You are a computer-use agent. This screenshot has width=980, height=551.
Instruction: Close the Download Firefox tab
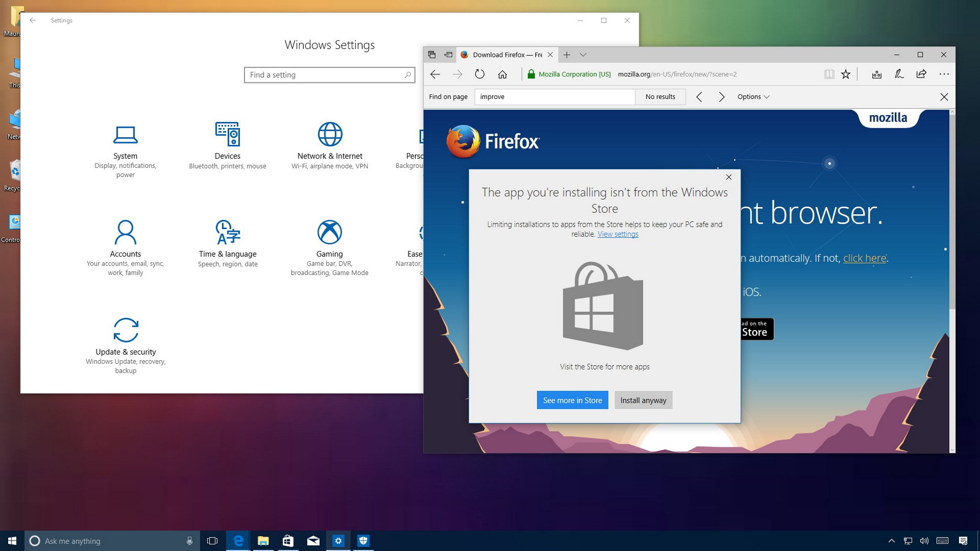[x=550, y=55]
